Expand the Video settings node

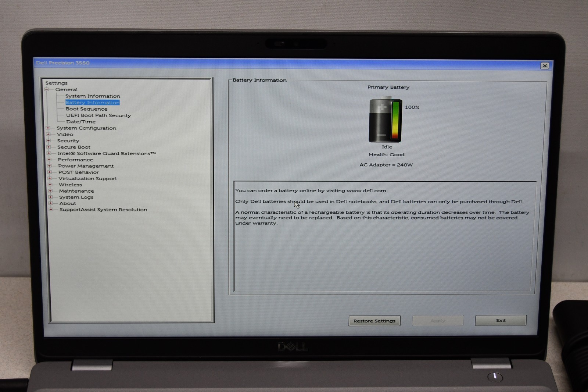coord(48,134)
